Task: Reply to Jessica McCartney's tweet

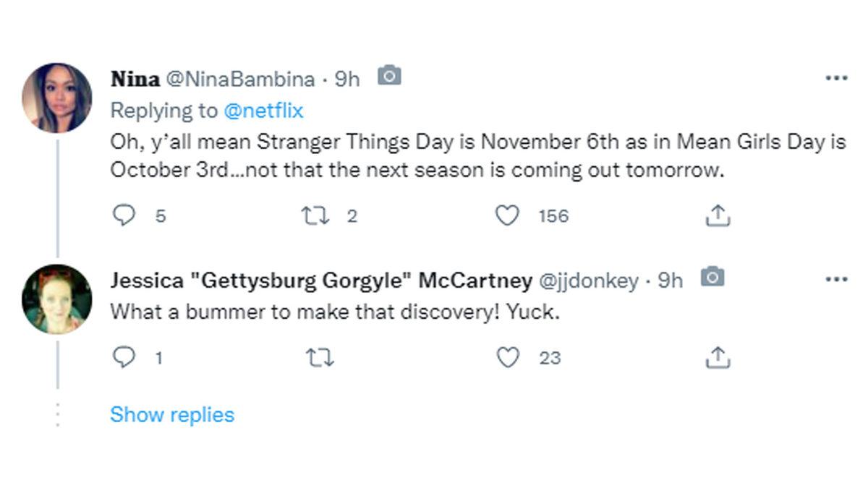Action: point(125,357)
